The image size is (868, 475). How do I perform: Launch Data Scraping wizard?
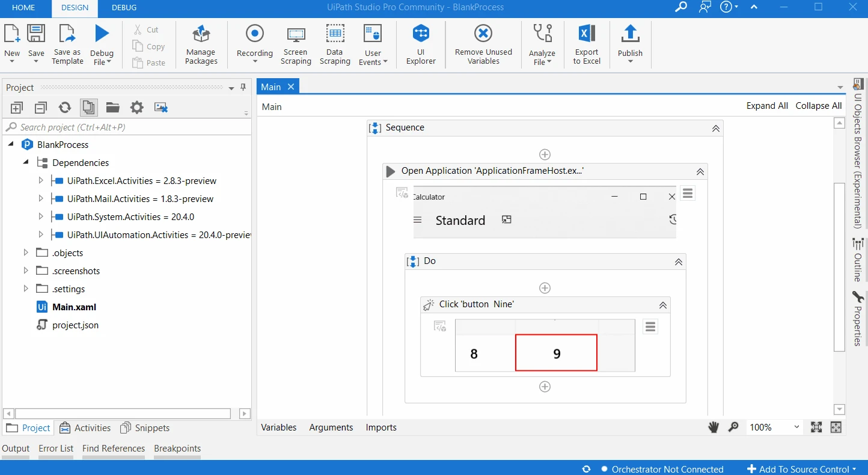pos(335,44)
